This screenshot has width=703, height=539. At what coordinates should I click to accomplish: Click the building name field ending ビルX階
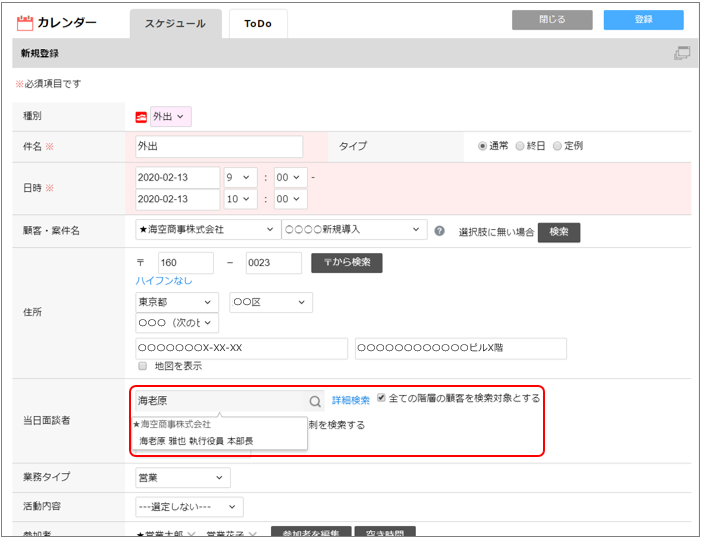click(x=461, y=348)
